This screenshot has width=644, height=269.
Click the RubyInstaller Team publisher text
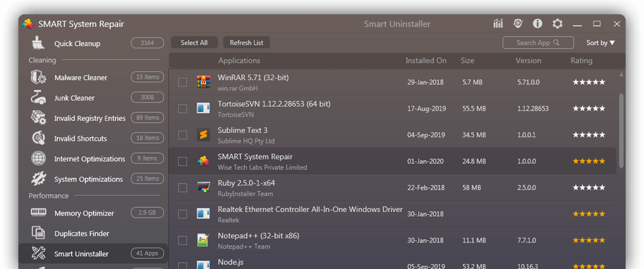245,194
